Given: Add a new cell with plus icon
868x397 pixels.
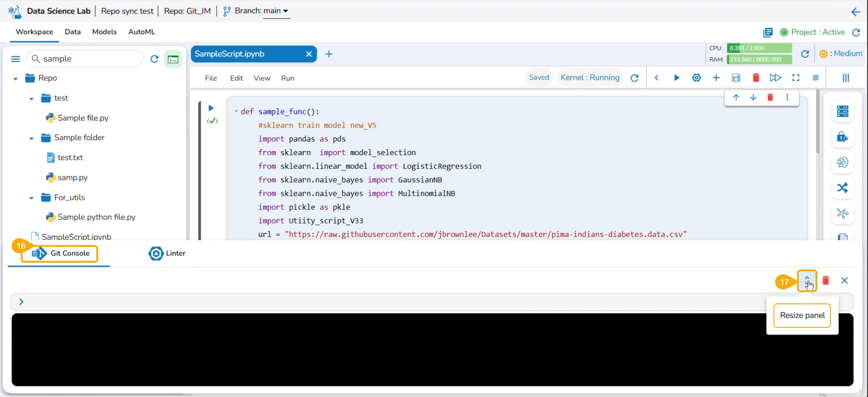Looking at the screenshot, I should click(716, 78).
